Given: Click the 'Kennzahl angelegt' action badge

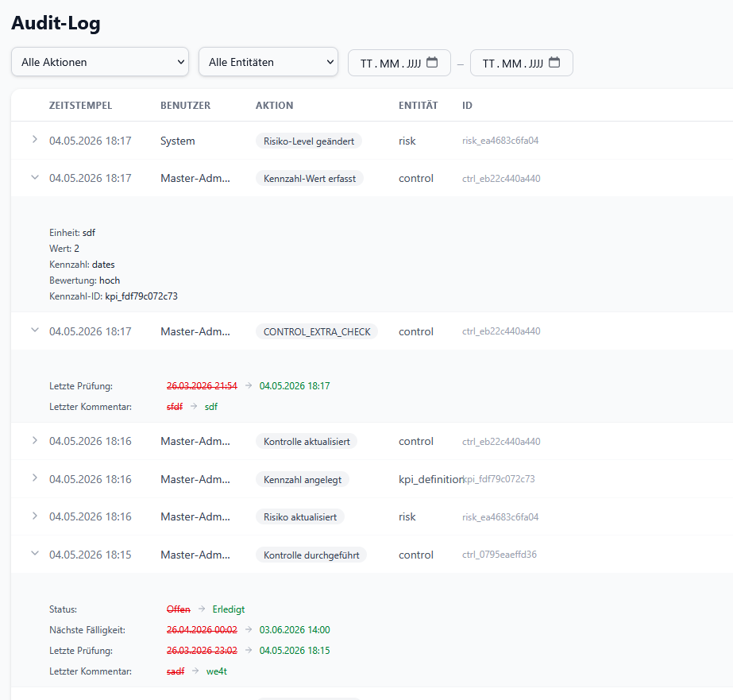Looking at the screenshot, I should 302,479.
